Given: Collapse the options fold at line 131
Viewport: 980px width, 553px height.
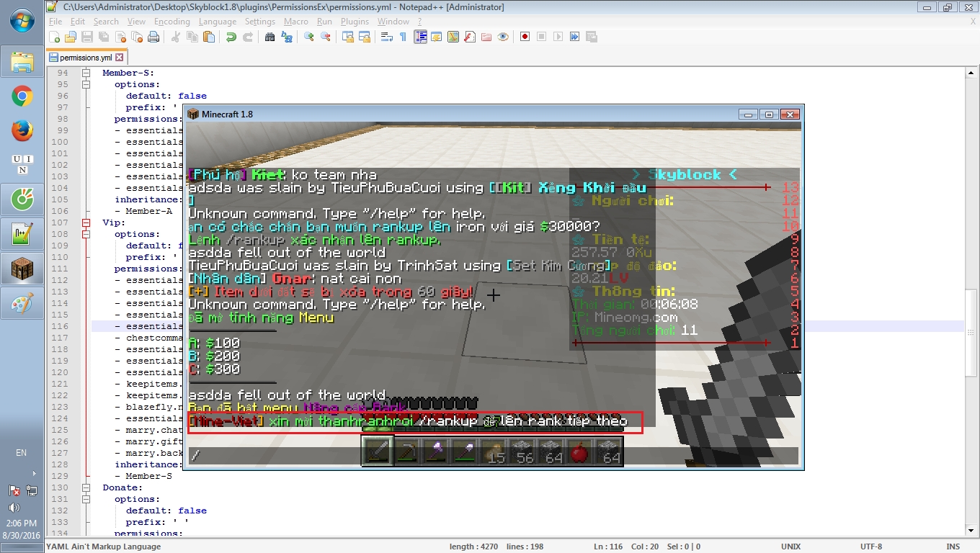Looking at the screenshot, I should pyautogui.click(x=86, y=499).
